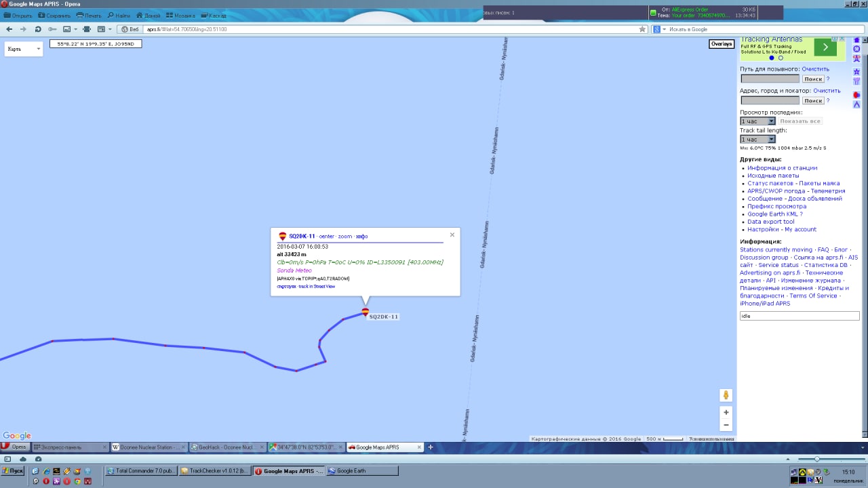Viewport: 868px width, 488px height.
Task: Switch to the 34°47'38.0"N coordinates tab
Action: [307, 447]
